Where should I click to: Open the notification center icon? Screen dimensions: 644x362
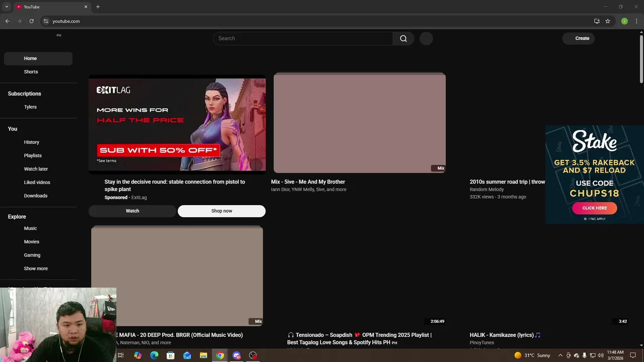pos(633,355)
